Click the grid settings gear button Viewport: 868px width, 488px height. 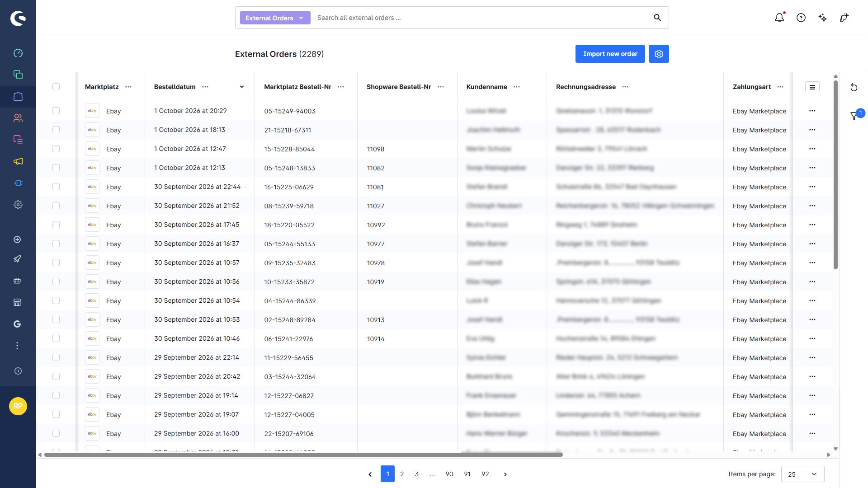pyautogui.click(x=659, y=54)
